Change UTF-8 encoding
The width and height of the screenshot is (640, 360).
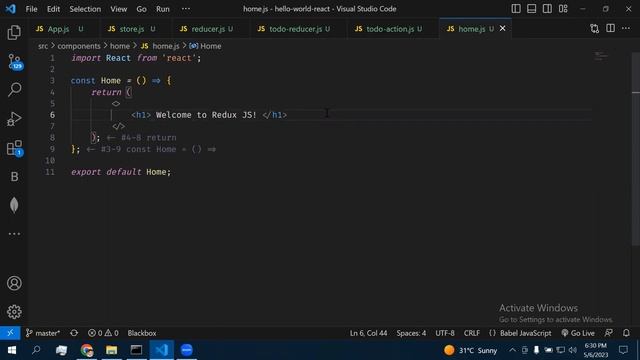coord(445,333)
